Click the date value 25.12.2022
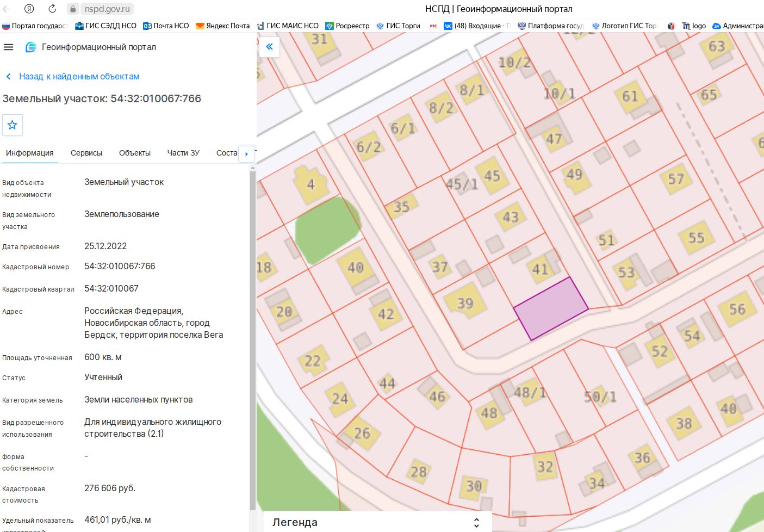The height and width of the screenshot is (532, 764). [105, 246]
